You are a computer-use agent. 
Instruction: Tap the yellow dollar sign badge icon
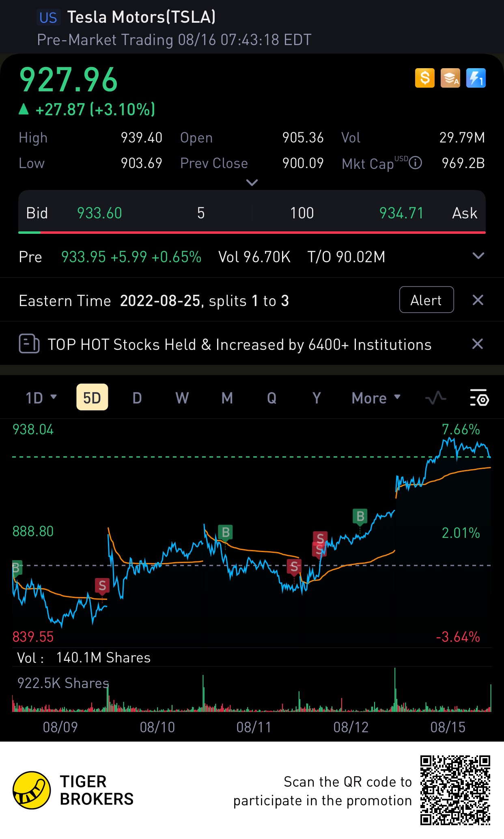click(x=424, y=78)
